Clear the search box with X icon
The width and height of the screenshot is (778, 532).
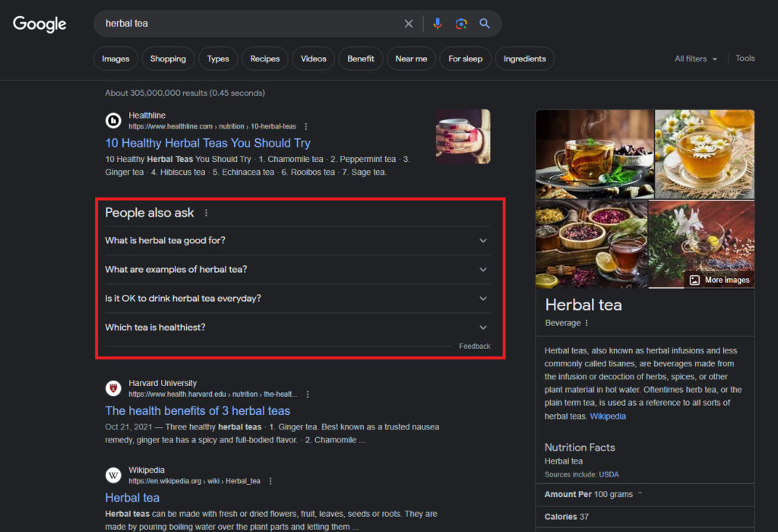pyautogui.click(x=408, y=24)
